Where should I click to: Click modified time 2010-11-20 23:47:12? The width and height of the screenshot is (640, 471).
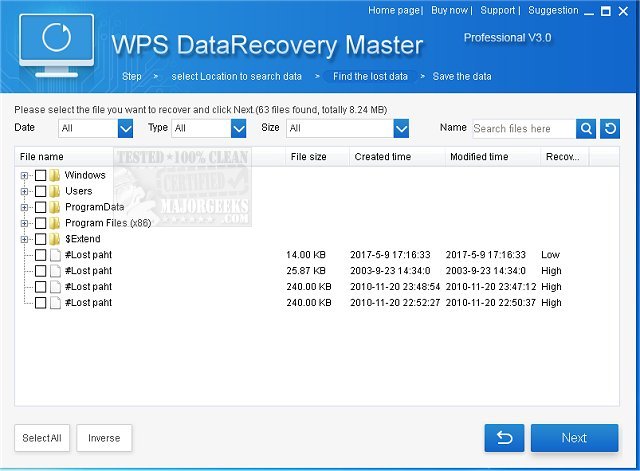(x=491, y=287)
